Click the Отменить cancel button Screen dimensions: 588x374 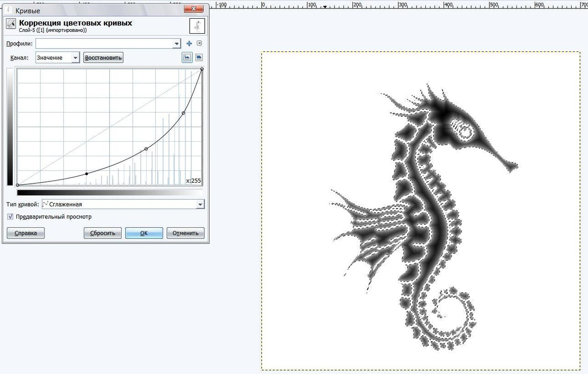coord(186,233)
